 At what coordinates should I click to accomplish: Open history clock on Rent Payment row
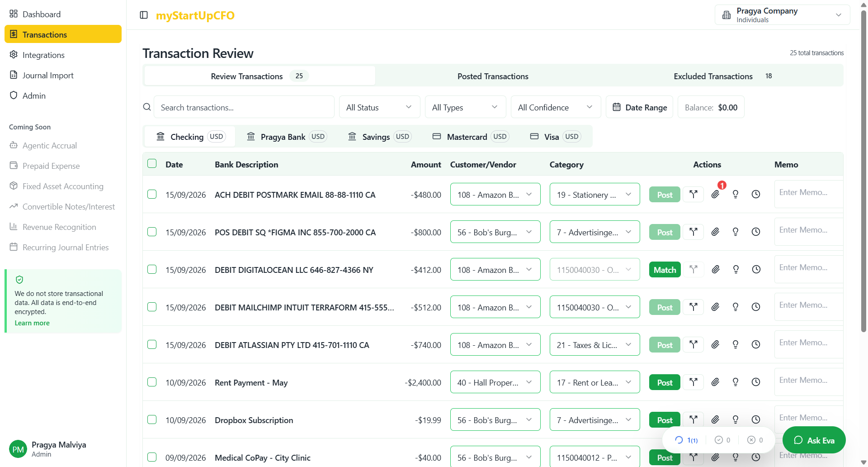pyautogui.click(x=755, y=382)
